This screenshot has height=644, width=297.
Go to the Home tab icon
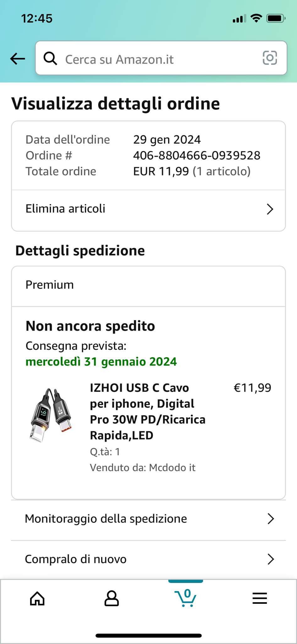click(37, 598)
